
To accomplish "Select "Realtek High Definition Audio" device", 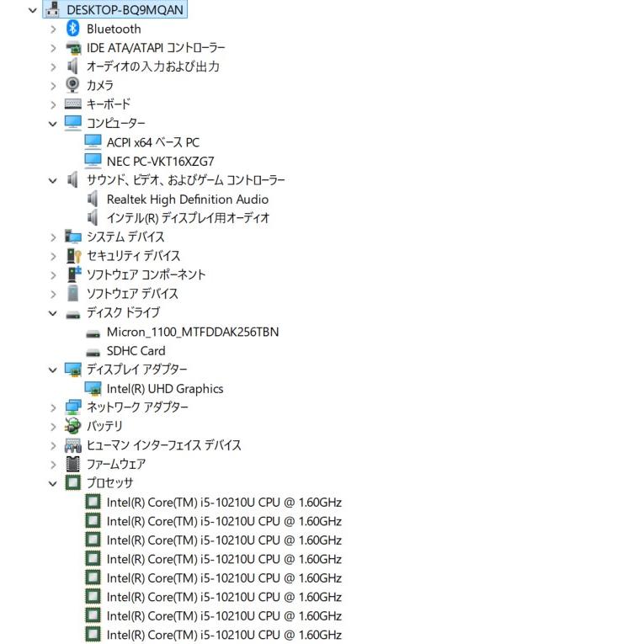I will click(x=187, y=200).
